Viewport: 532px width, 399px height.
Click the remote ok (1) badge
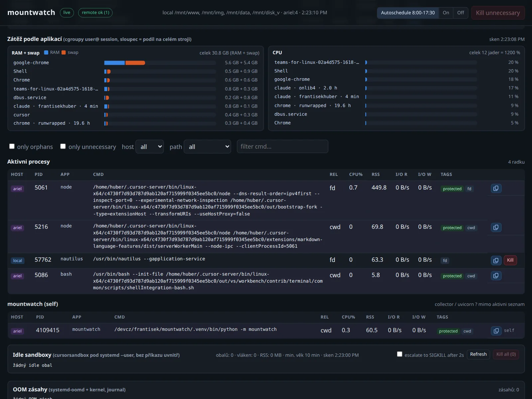coord(95,13)
